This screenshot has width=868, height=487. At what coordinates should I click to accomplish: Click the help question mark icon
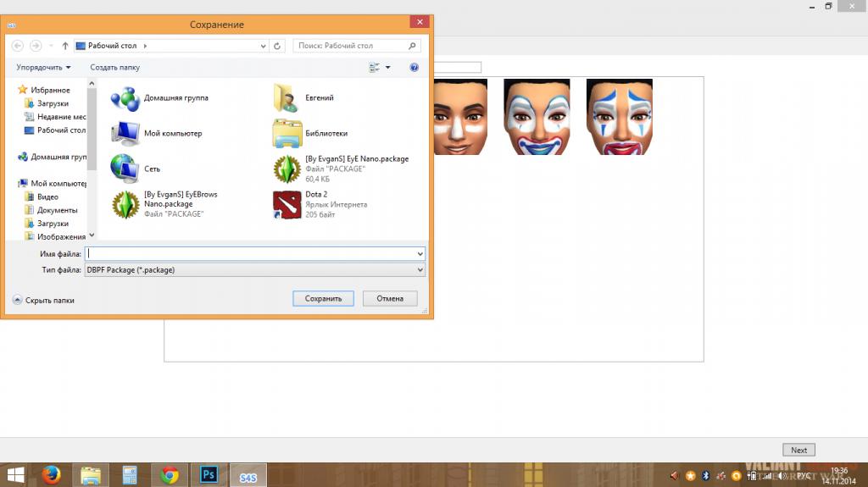(415, 67)
